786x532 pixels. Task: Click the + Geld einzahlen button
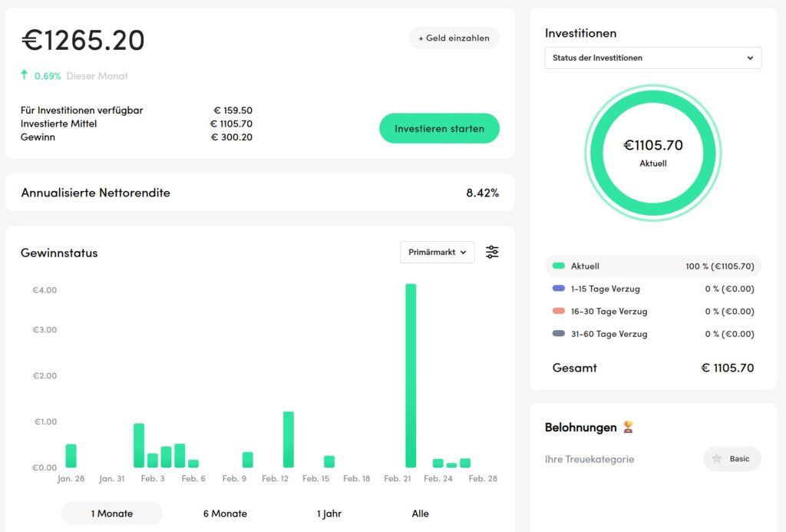[454, 38]
